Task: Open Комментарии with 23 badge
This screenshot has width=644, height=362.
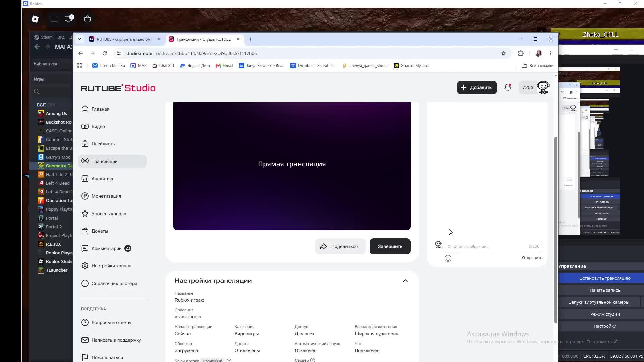Action: pos(112,248)
